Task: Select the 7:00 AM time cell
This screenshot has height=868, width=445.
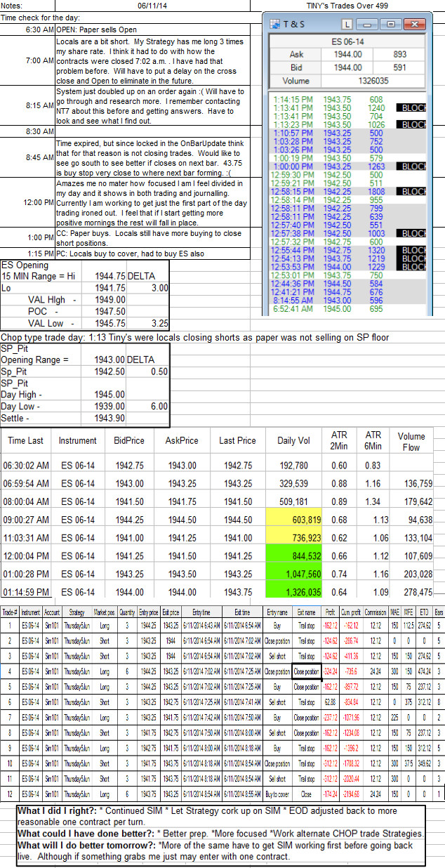Action: coord(28,60)
